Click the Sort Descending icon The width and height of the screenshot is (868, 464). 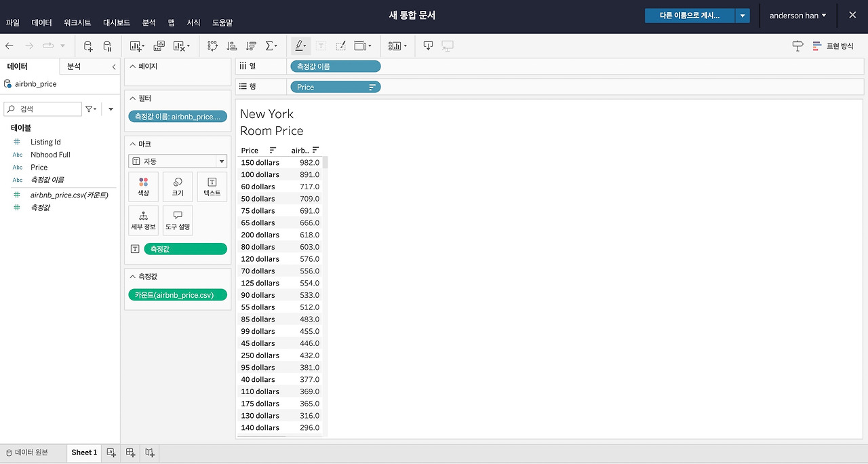pos(251,46)
